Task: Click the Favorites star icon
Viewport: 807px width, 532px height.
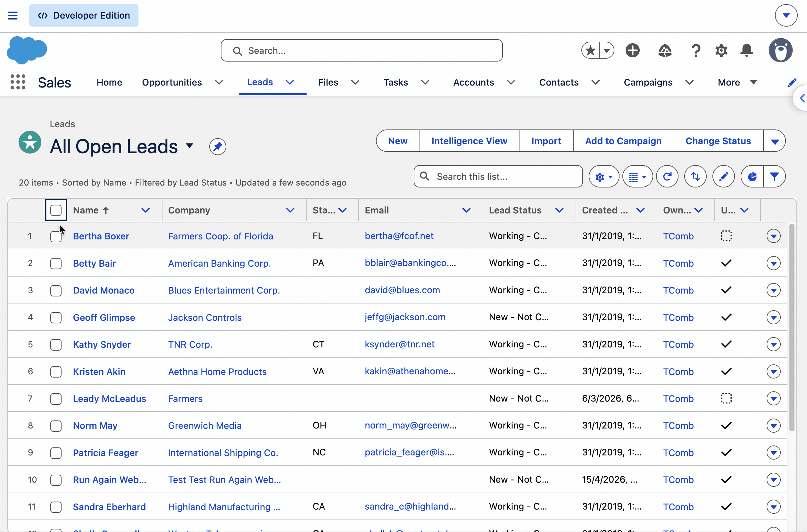Action: (x=590, y=51)
